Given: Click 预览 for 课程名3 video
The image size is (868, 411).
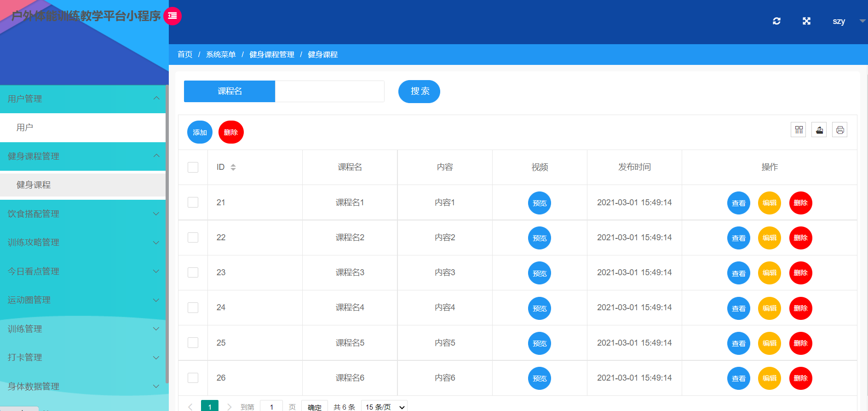Looking at the screenshot, I should click(x=540, y=273).
